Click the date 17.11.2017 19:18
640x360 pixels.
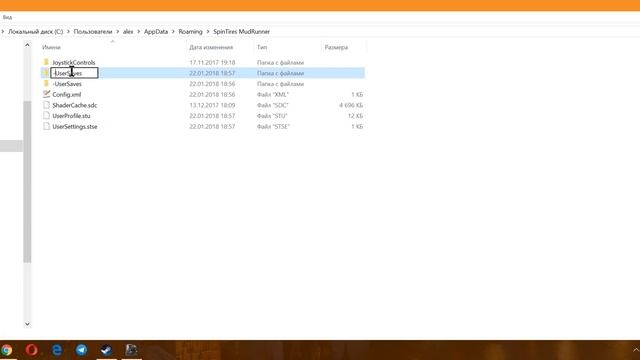212,62
